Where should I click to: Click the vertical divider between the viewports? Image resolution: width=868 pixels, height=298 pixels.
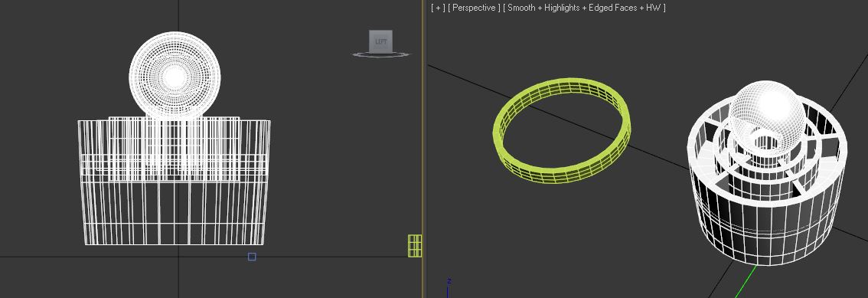click(423, 149)
